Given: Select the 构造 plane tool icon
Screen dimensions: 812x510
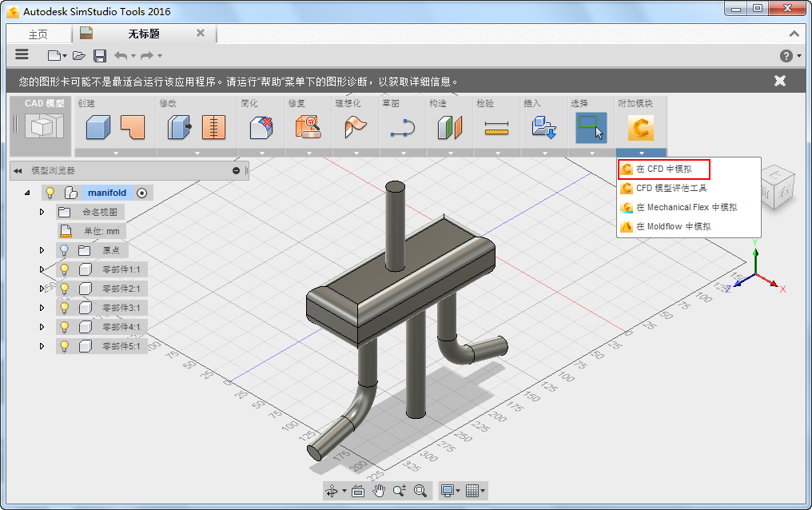Looking at the screenshot, I should click(449, 128).
